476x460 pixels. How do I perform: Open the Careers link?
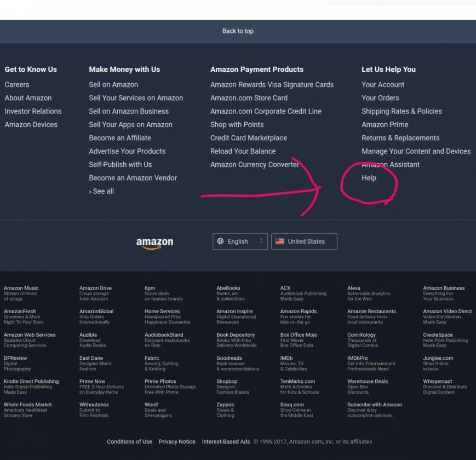[x=17, y=85]
